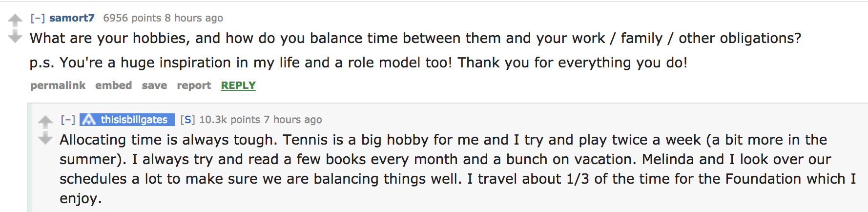Save samort7's comment
Image resolution: width=868 pixels, height=212 pixels.
pyautogui.click(x=154, y=85)
